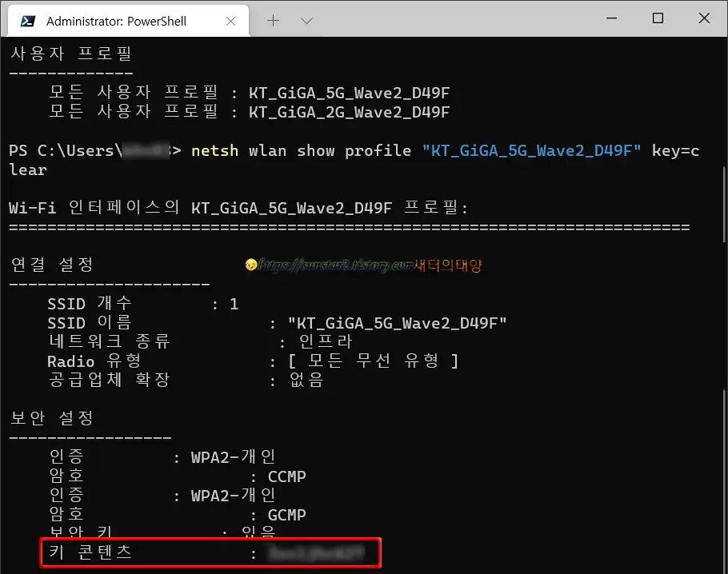The image size is (728, 574).
Task: Click the quoted "KT_GiGA_5G_Wave2_D49F" command argument
Action: click(532, 151)
